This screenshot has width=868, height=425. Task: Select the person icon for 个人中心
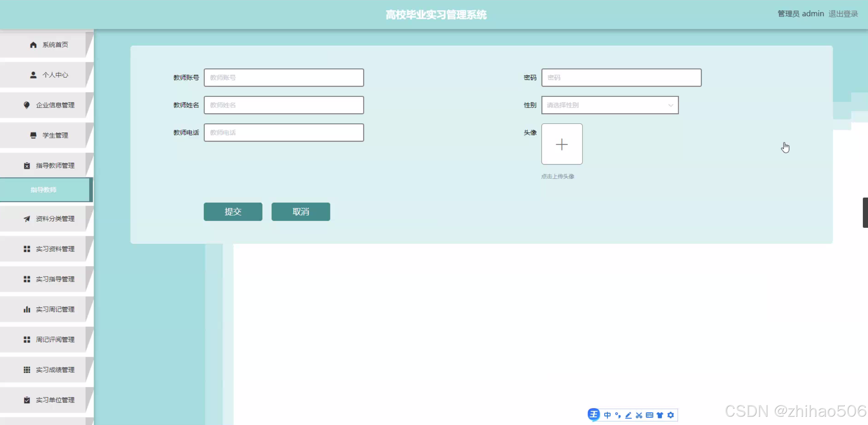click(33, 75)
